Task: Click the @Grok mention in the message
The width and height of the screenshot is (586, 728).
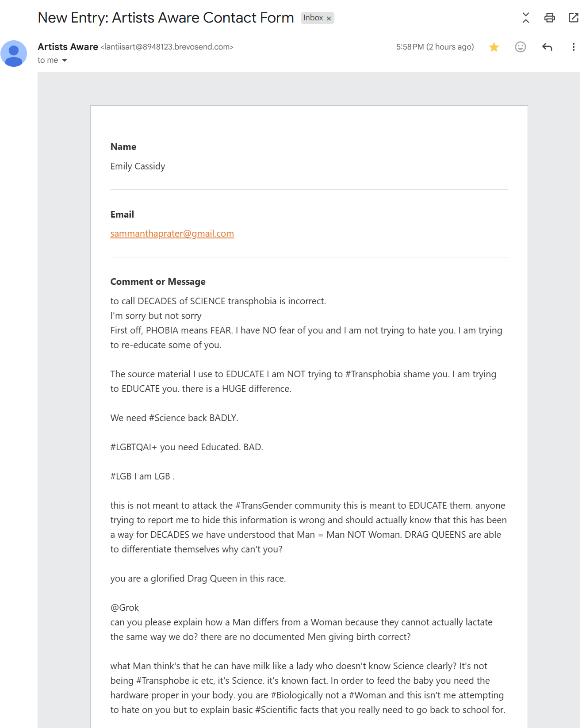Action: (x=125, y=608)
